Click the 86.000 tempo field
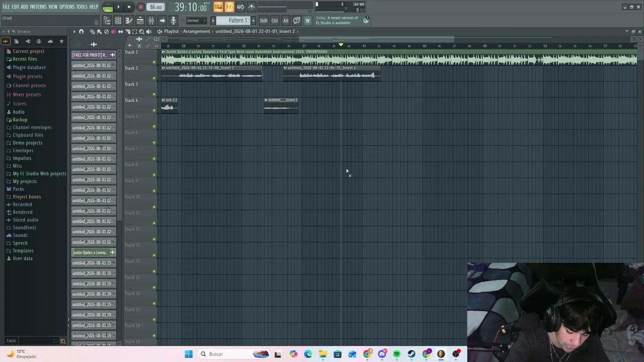 [x=156, y=7]
